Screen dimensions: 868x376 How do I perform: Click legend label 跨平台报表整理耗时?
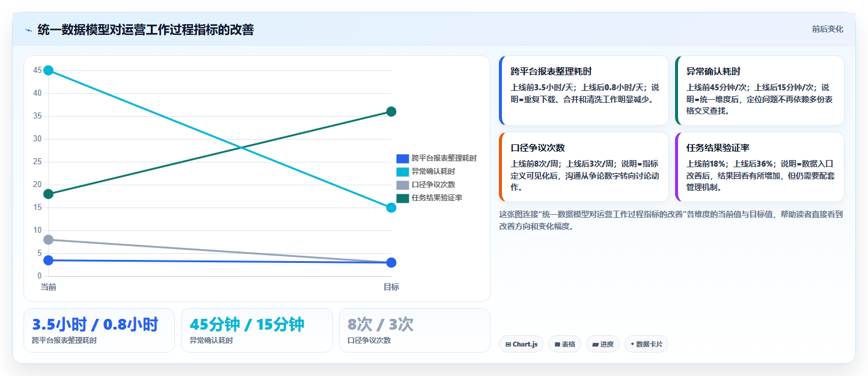click(444, 158)
